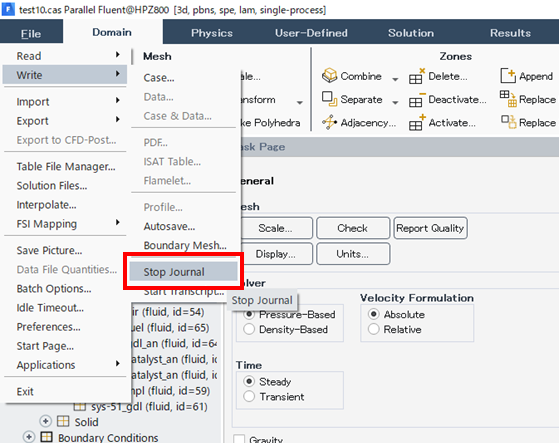
Task: Click the Adjacency icon
Action: [329, 122]
